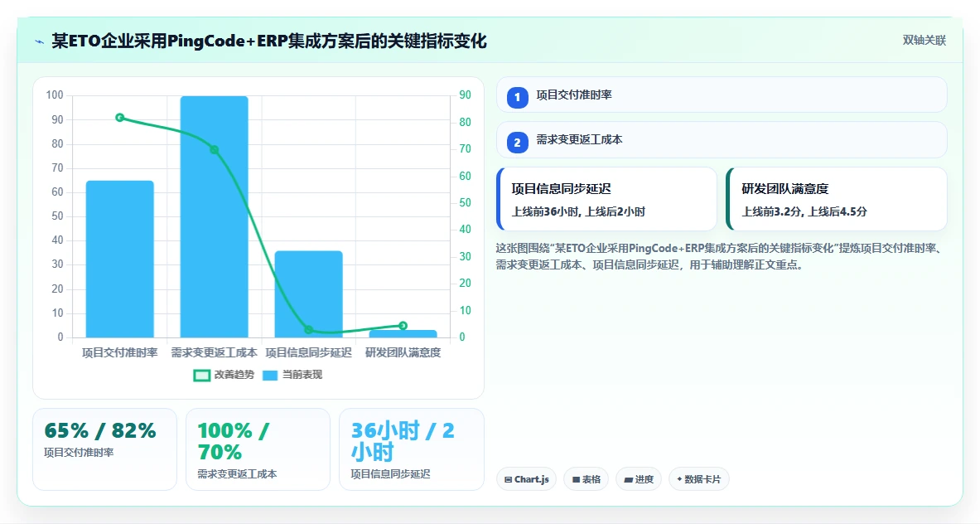Click the blue 当前表现 legend swatch
The width and height of the screenshot is (980, 524).
pos(270,376)
